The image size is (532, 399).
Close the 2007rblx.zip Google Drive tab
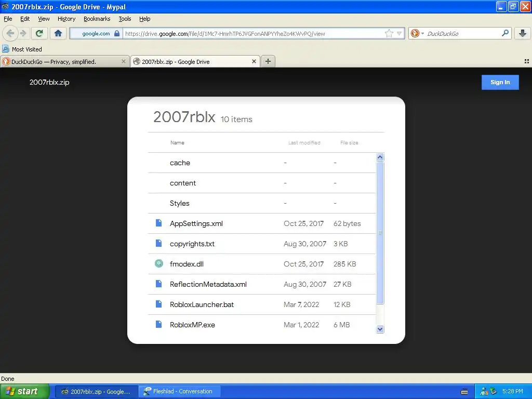[x=254, y=61]
